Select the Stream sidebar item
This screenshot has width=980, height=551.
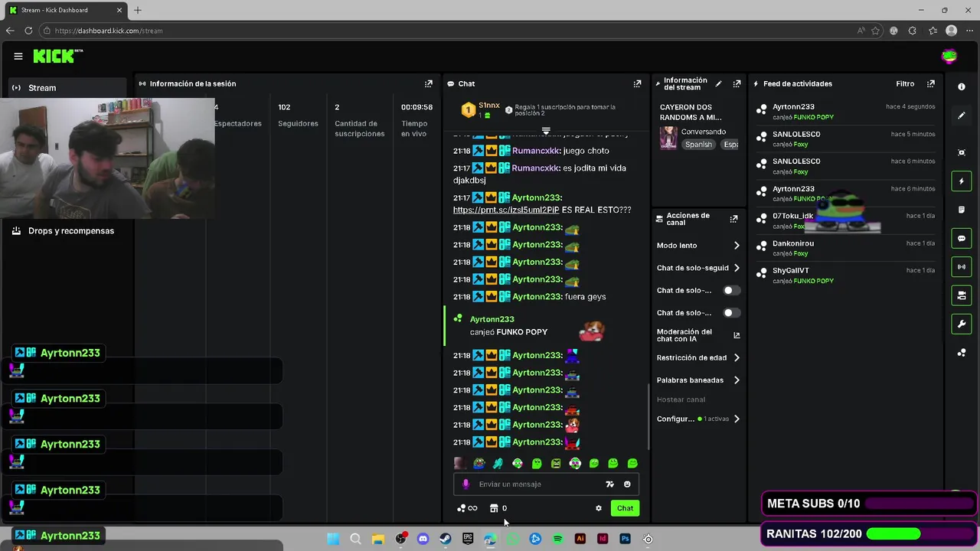pyautogui.click(x=67, y=88)
